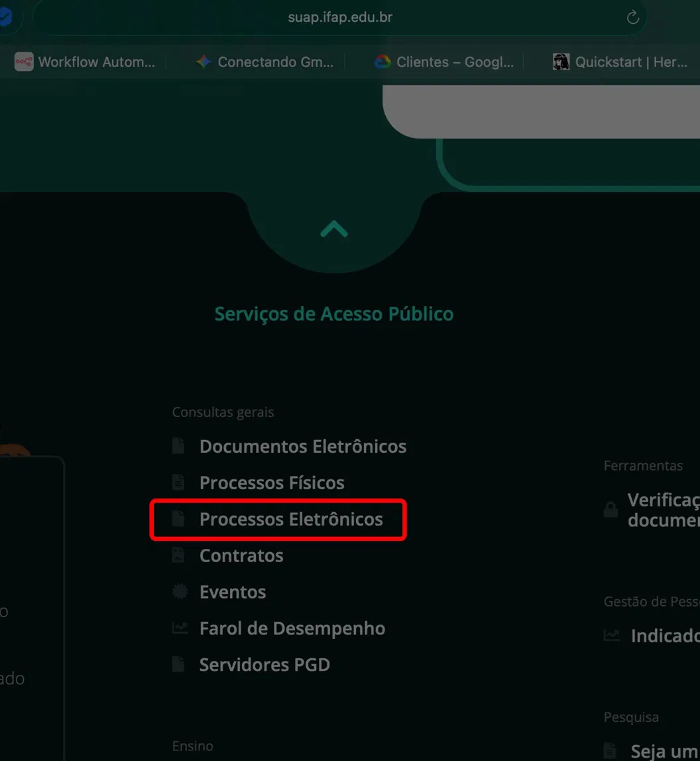Click the document icon beside Processos Físicos
Viewport: 700px width, 761px height.
[178, 483]
